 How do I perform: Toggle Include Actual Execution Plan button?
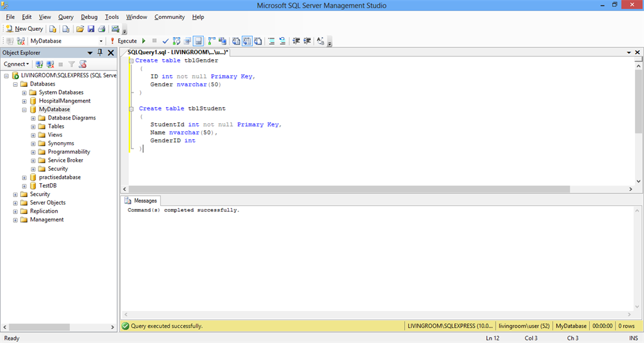tap(212, 41)
